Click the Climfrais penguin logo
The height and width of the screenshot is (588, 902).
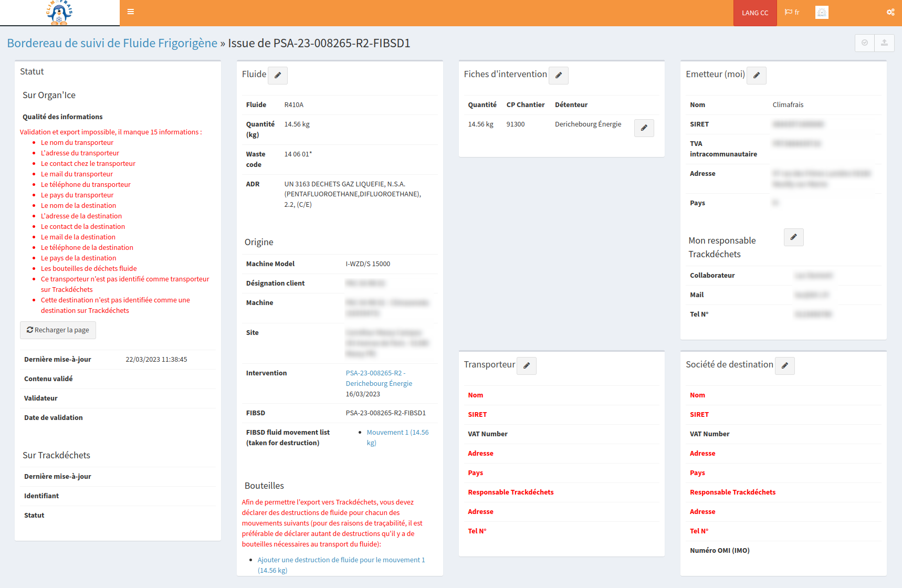[59, 13]
